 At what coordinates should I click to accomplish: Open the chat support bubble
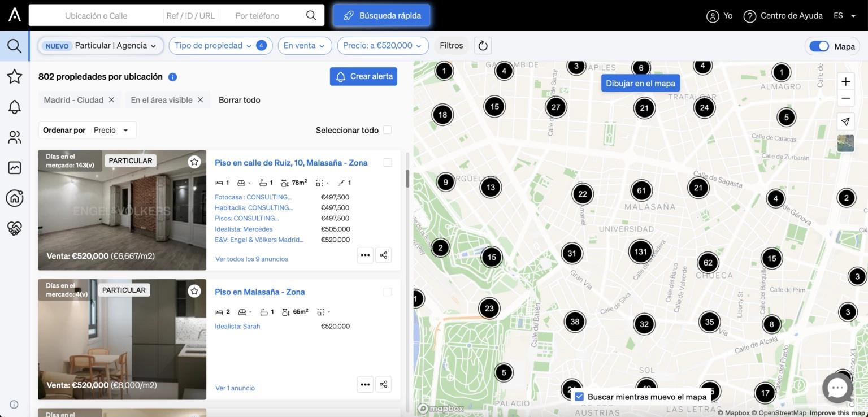pos(837,388)
